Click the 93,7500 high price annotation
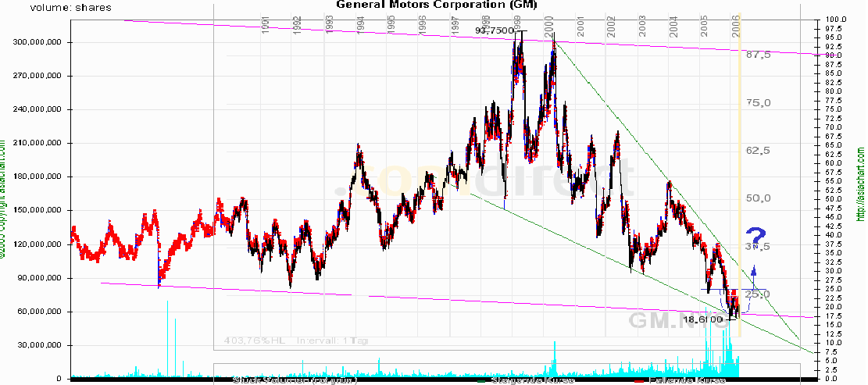The image size is (868, 385). (x=494, y=30)
